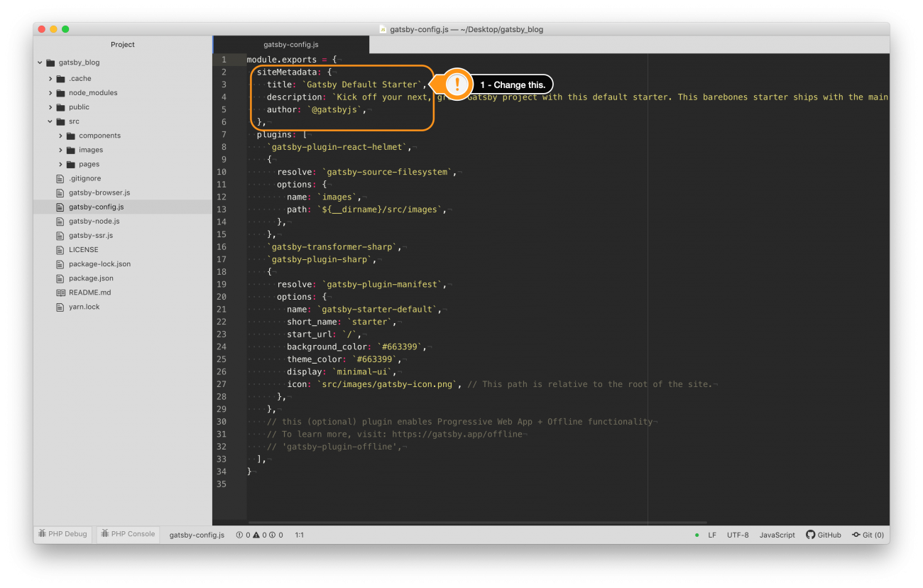This screenshot has width=923, height=588.
Task: Click the `minimal-ui` display value
Action: pos(364,371)
